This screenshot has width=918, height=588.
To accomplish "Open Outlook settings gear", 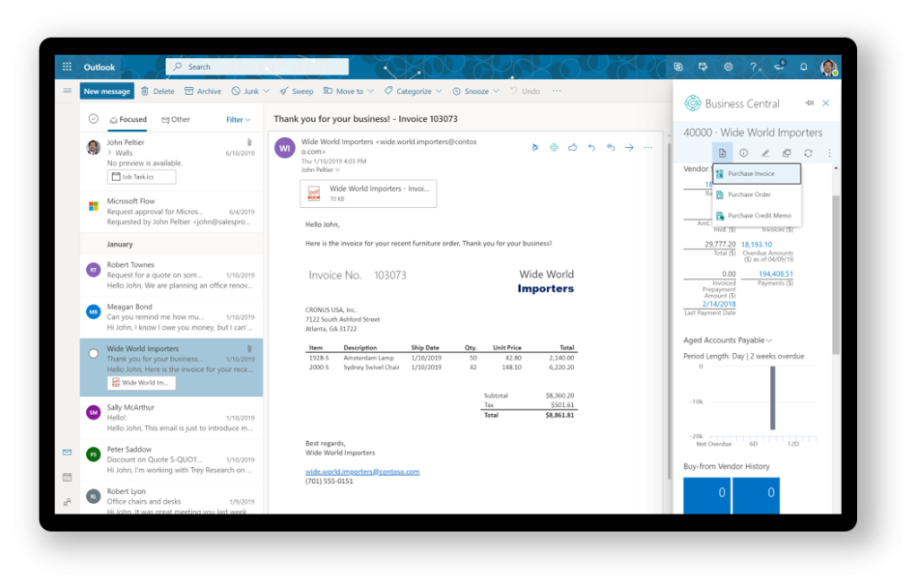I will (728, 67).
